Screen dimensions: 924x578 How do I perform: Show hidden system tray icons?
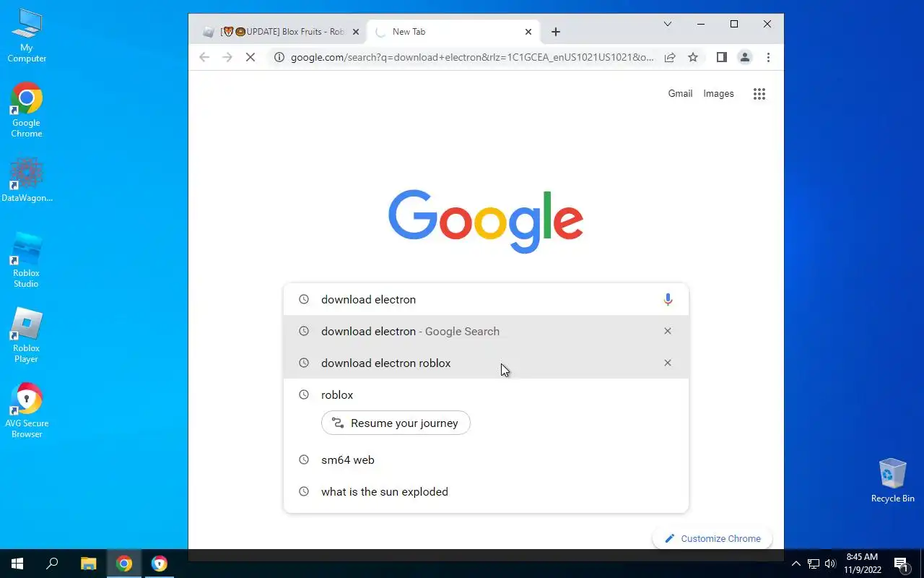coord(796,564)
